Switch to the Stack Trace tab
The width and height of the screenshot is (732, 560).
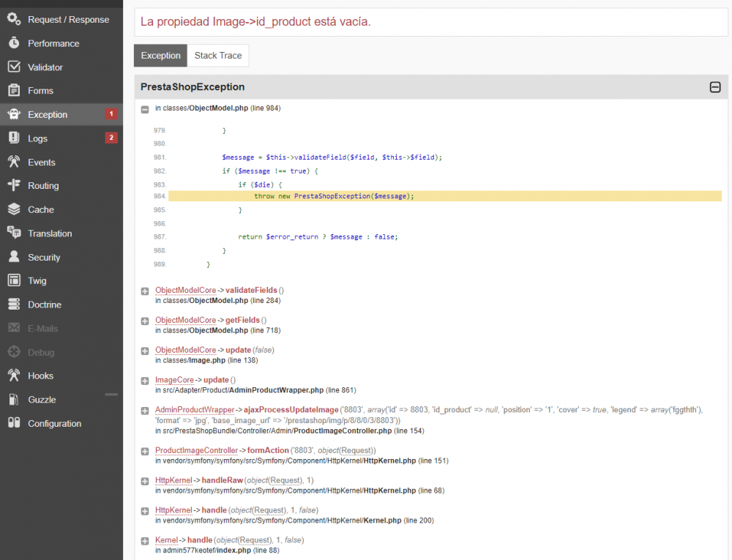pyautogui.click(x=217, y=55)
